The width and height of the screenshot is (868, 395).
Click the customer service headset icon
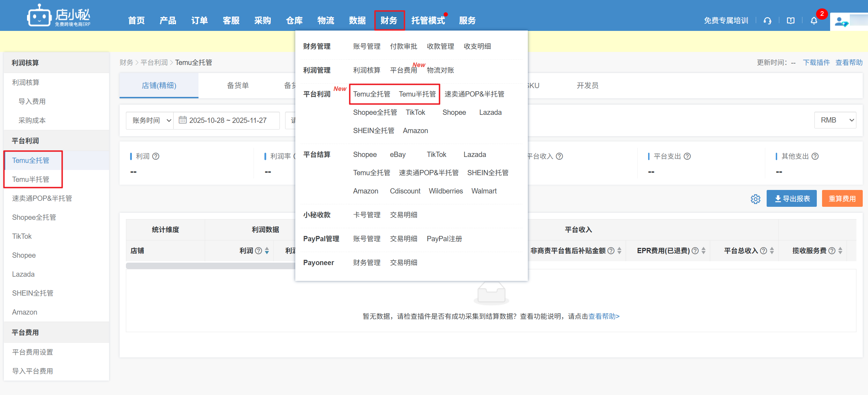tap(767, 21)
